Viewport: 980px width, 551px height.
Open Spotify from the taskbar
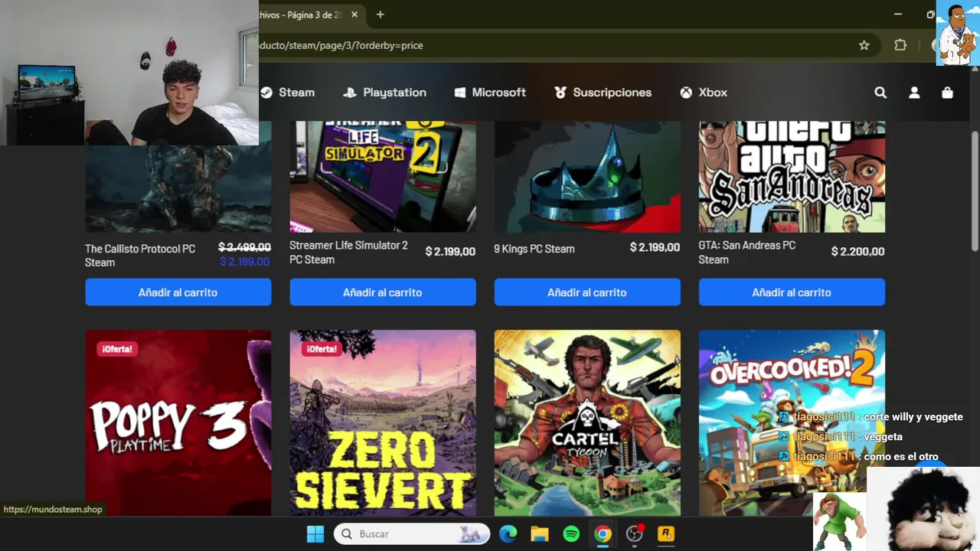click(x=571, y=534)
